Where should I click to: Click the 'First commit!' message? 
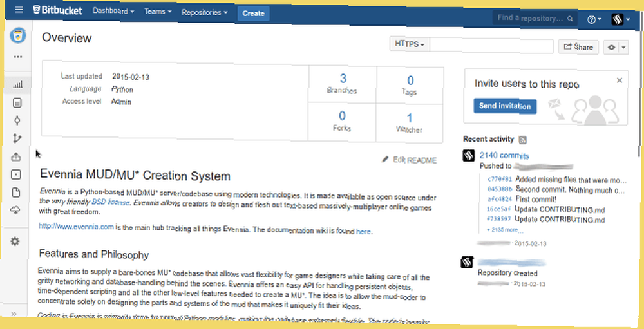point(536,200)
